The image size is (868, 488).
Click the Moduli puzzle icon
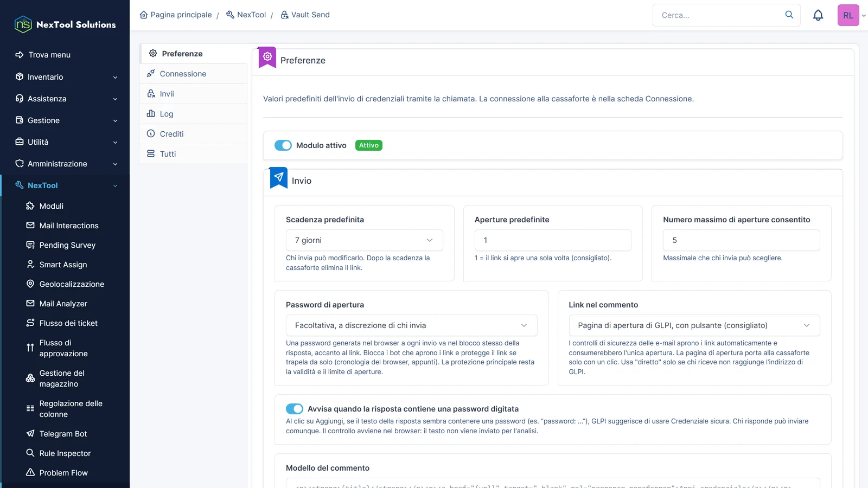pos(30,206)
